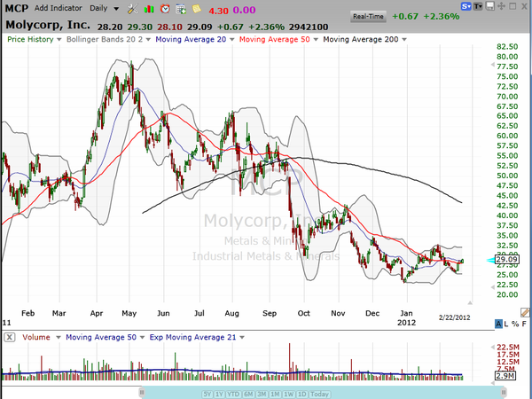Click lower price scale arrow near 22.50
Viewport: 532px width, 399px height.
[493, 287]
